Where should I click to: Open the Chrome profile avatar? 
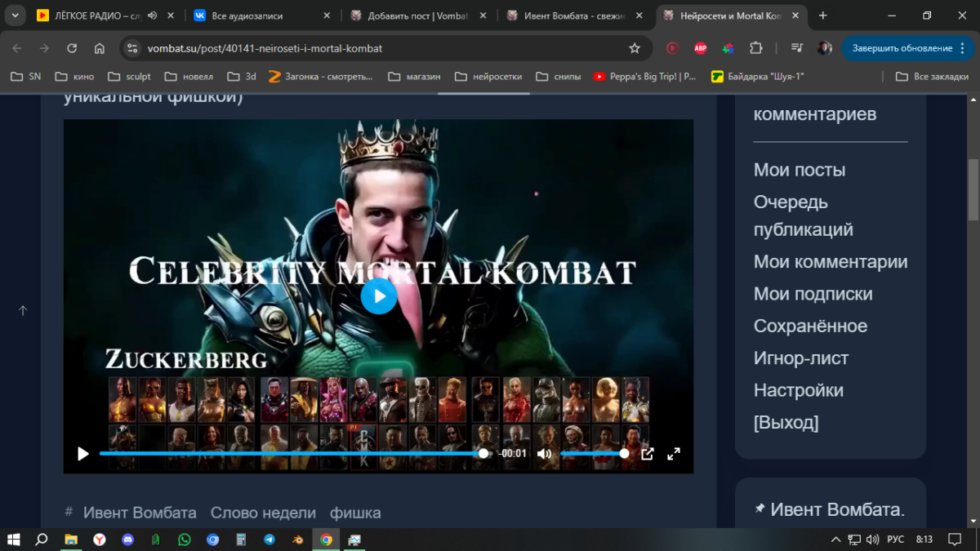[825, 48]
